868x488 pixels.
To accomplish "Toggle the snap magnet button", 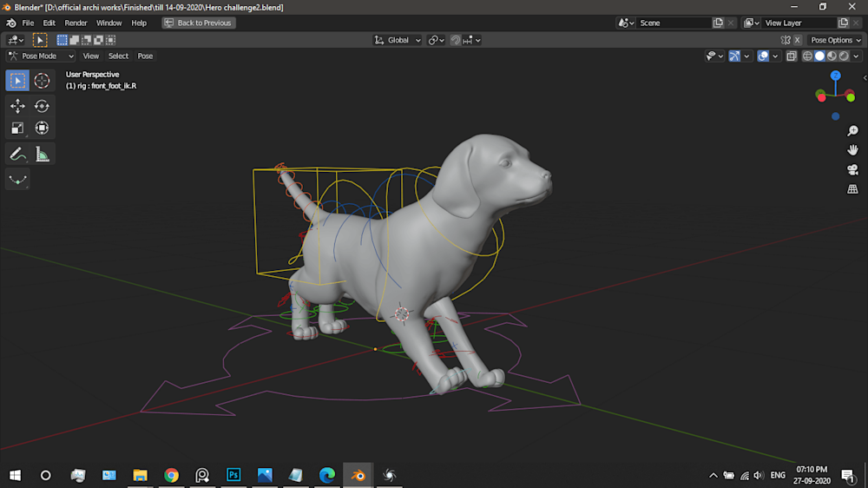I will pyautogui.click(x=456, y=40).
